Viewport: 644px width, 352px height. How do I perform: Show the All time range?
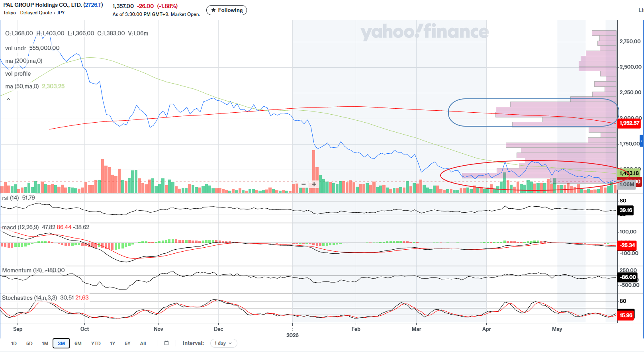(x=143, y=343)
